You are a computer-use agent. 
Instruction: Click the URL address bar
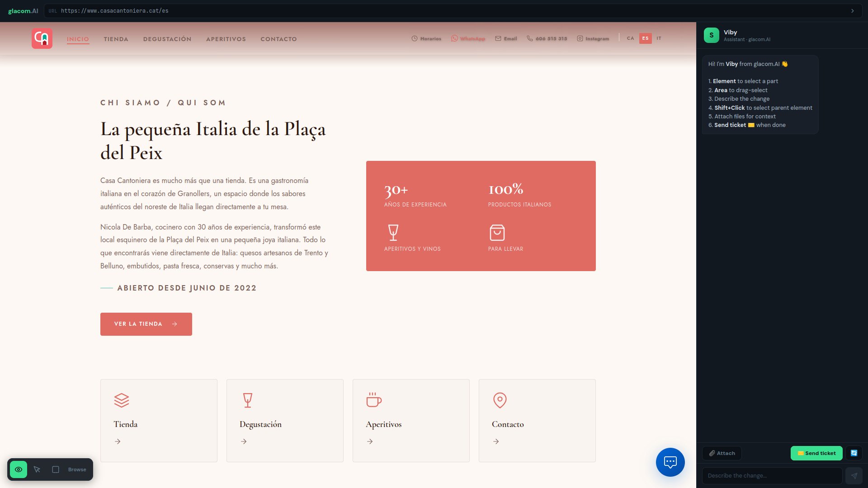452,11
